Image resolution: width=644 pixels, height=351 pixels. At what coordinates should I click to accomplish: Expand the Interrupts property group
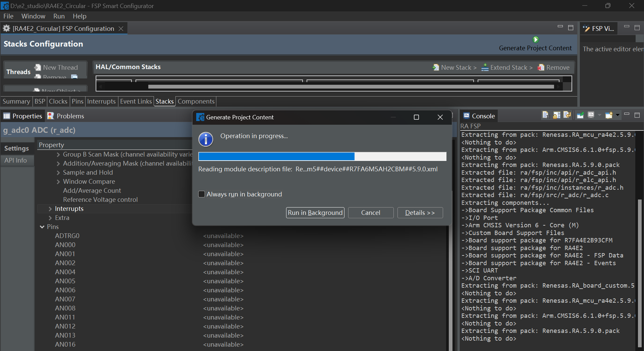[50, 209]
